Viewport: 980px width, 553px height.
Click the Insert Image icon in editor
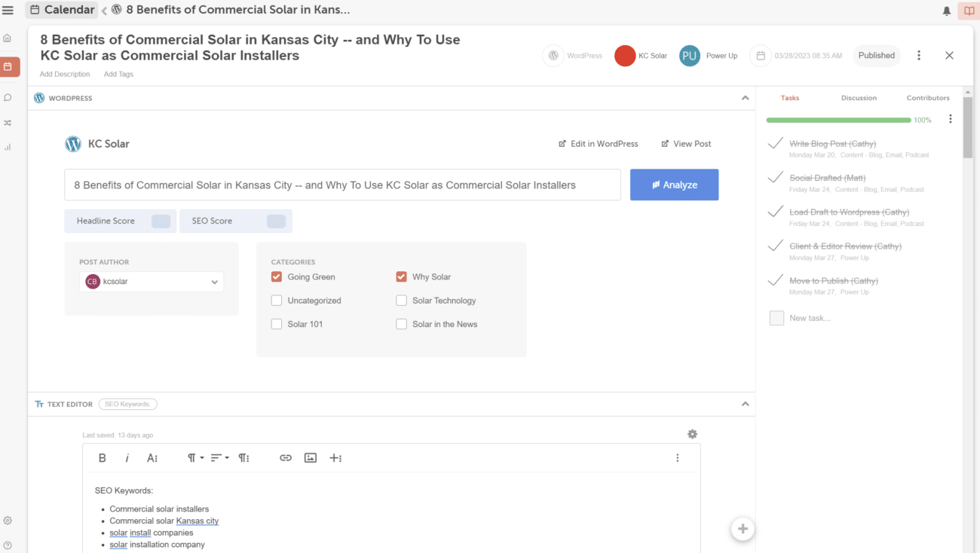tap(311, 458)
